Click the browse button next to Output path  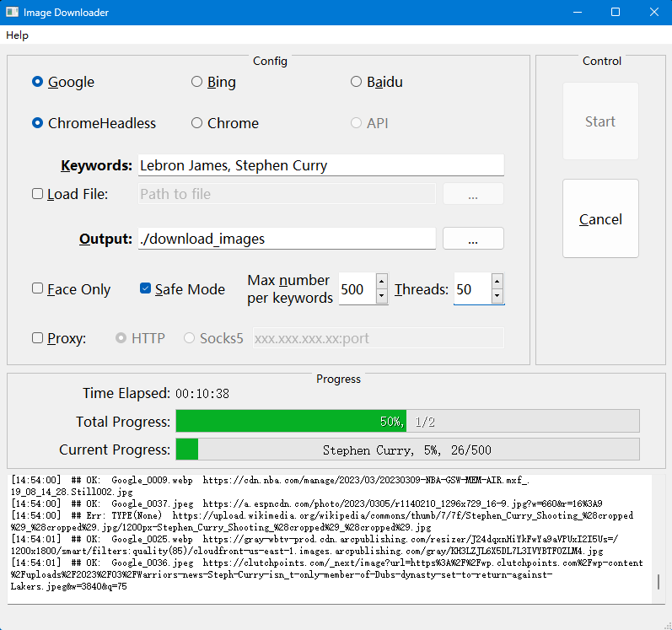(x=473, y=239)
